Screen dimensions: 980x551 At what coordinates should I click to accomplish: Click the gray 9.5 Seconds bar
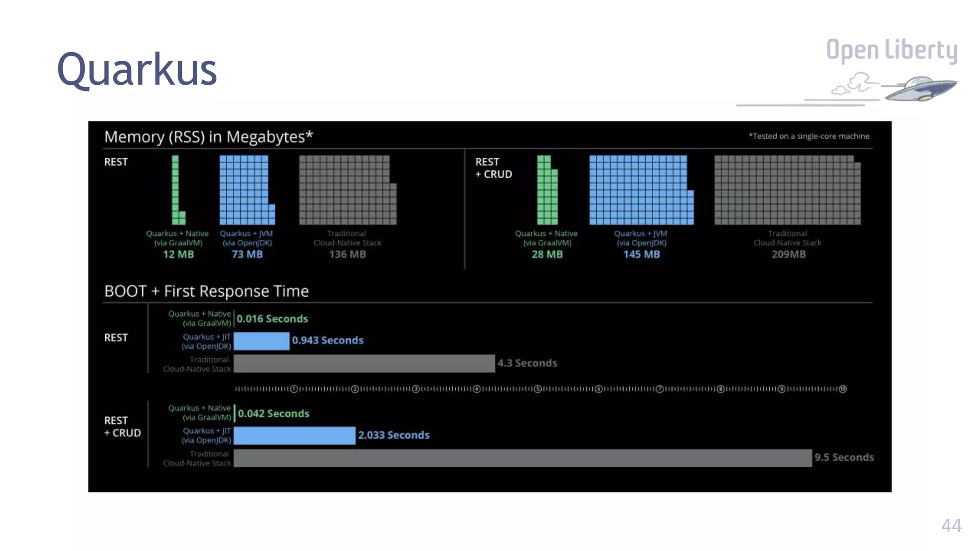pos(522,458)
